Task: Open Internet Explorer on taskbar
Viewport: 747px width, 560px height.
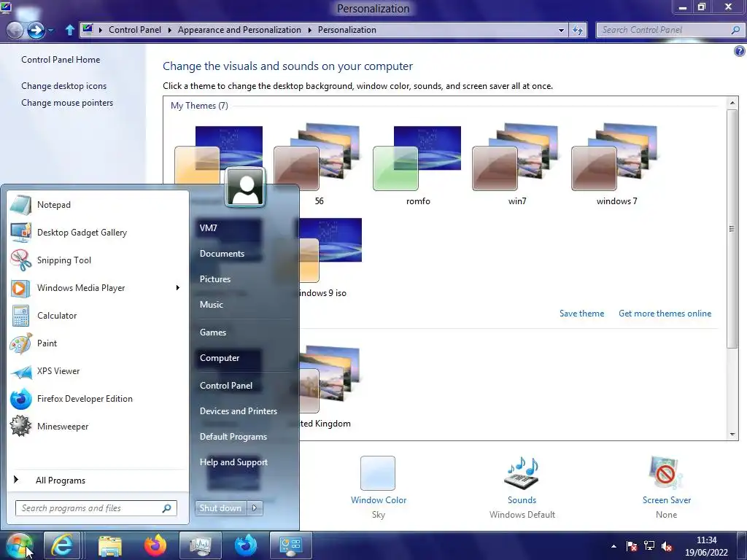Action: point(62,545)
